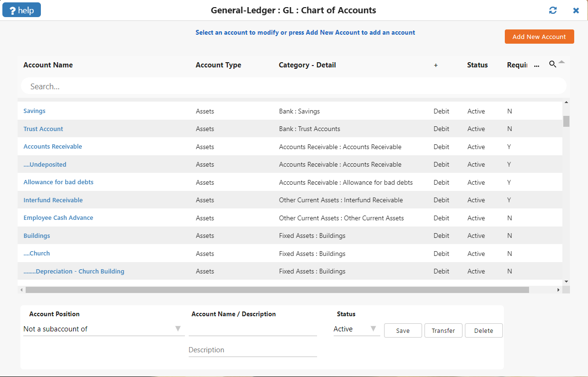Click the magnifier search icon in the table header
This screenshot has width=588, height=377.
(552, 65)
